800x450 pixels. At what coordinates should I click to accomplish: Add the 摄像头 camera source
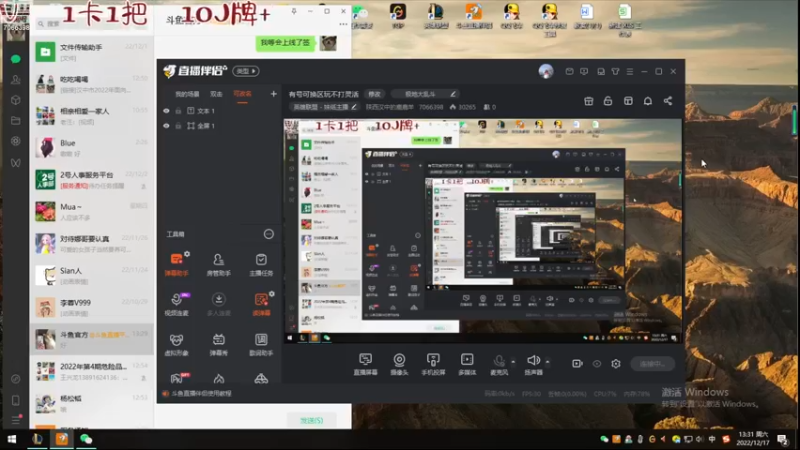[x=399, y=364]
